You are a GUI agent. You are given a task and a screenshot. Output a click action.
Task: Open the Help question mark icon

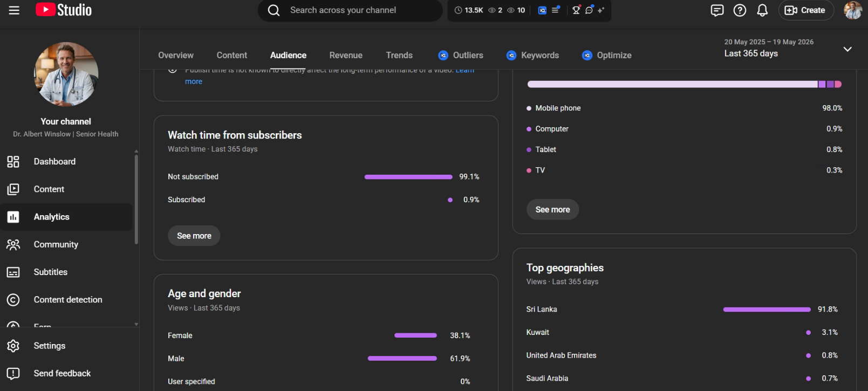pos(740,10)
